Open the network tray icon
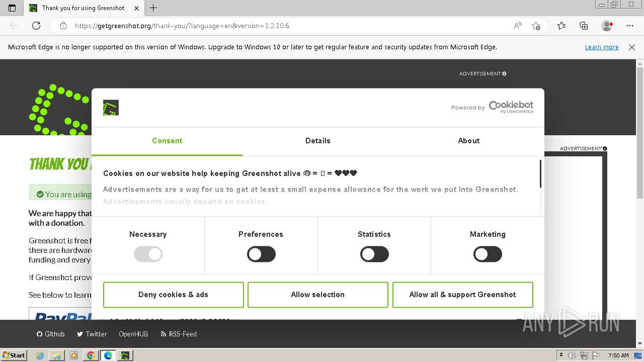The height and width of the screenshot is (362, 644). [584, 355]
